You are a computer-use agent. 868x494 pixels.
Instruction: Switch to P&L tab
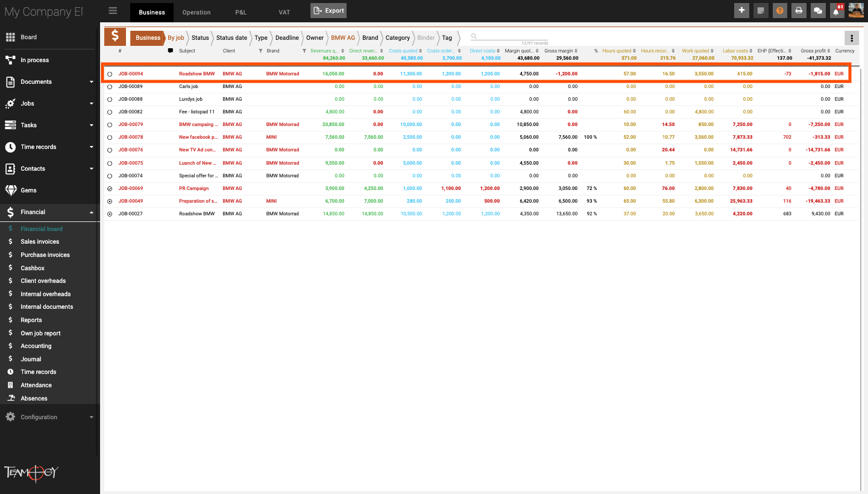[x=241, y=12]
